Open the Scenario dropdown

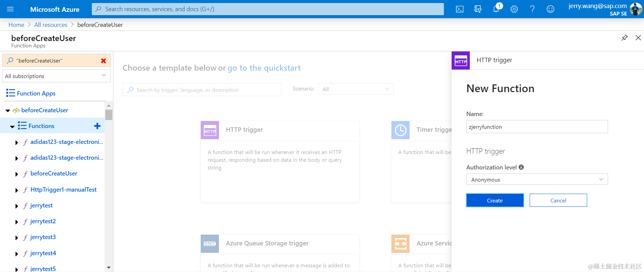click(x=355, y=89)
